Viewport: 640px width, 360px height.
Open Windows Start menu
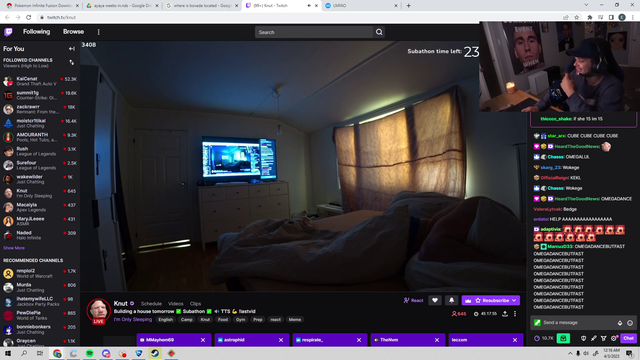pyautogui.click(x=8, y=353)
